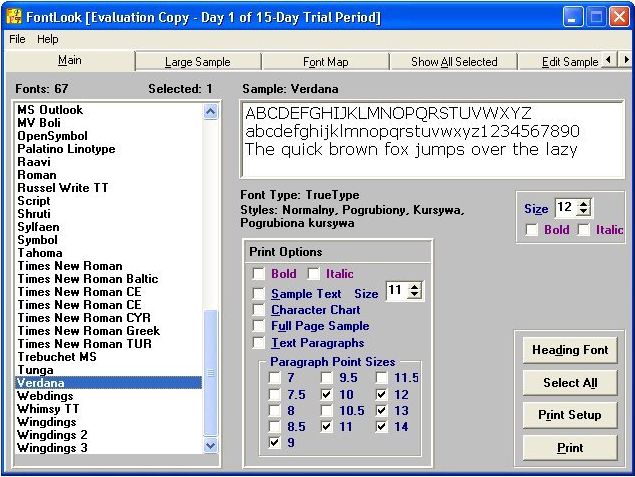
Task: Switch to the Large Sample tab
Action: point(198,62)
